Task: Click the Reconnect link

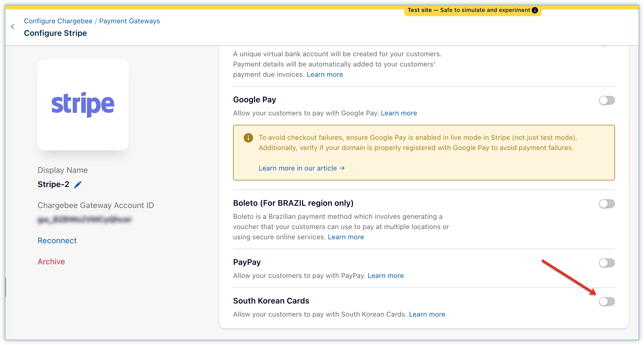Action: (x=57, y=241)
